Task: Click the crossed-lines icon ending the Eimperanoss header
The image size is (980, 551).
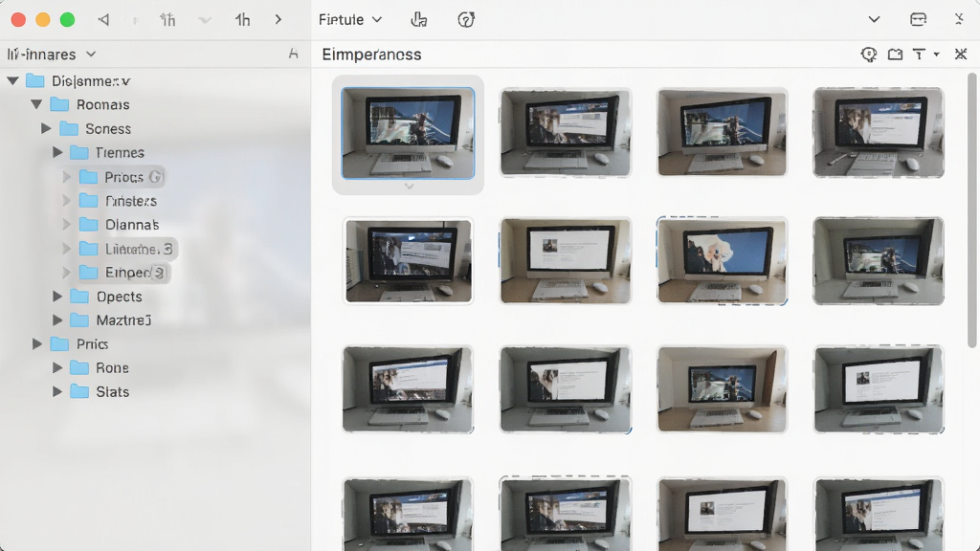Action: [x=961, y=55]
